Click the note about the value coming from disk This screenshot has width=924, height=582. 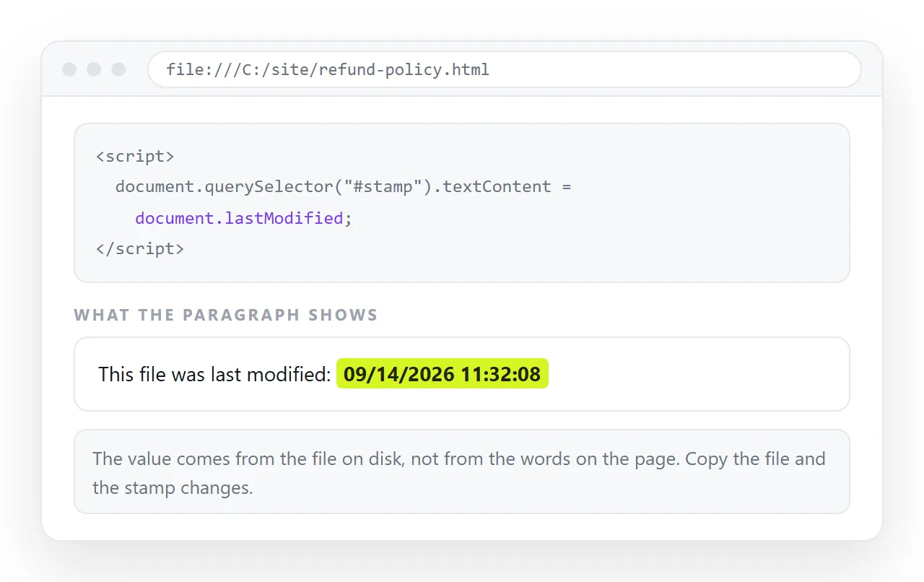(462, 472)
